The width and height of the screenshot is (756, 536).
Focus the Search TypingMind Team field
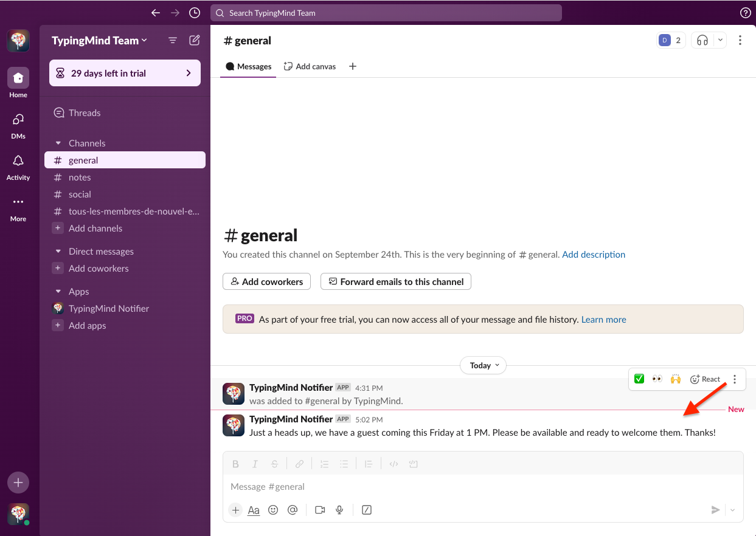click(x=386, y=13)
